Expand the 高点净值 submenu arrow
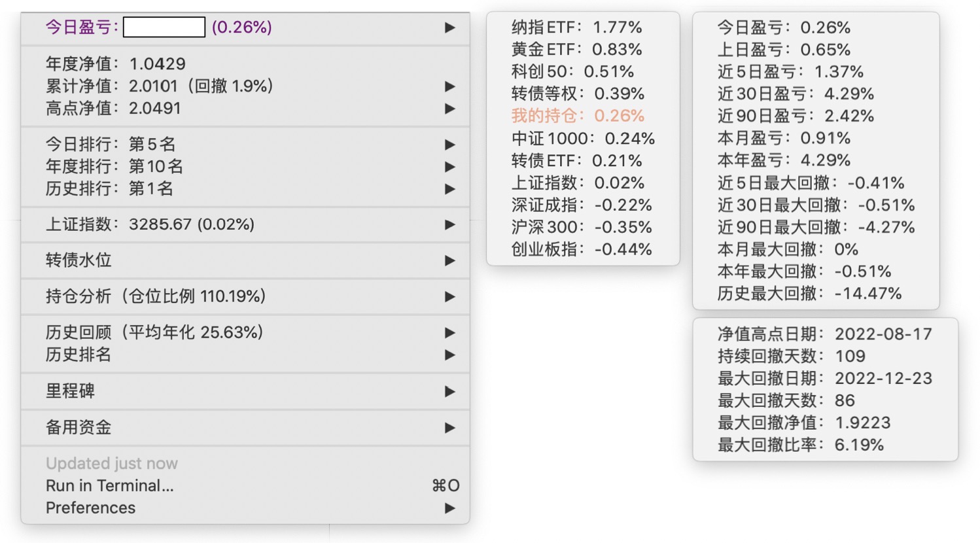The width and height of the screenshot is (980, 543). (x=449, y=109)
